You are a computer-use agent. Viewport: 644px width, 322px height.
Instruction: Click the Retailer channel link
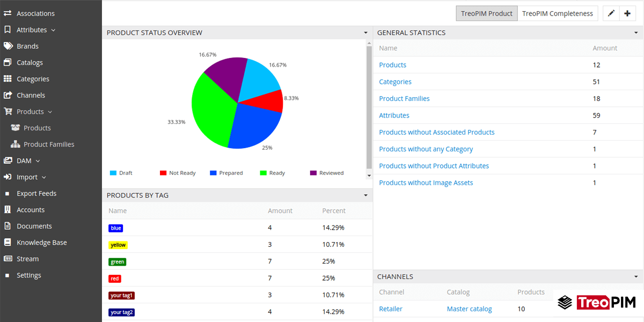390,309
